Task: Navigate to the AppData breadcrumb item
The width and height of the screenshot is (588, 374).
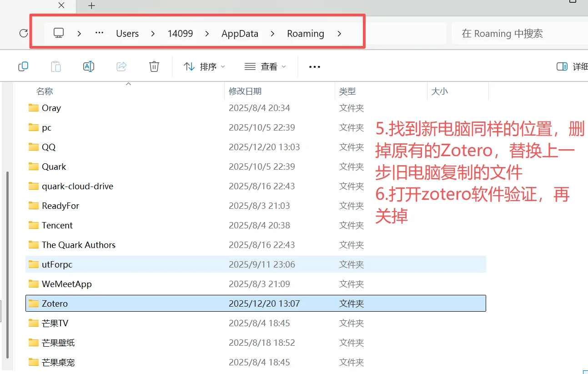Action: pyautogui.click(x=240, y=33)
